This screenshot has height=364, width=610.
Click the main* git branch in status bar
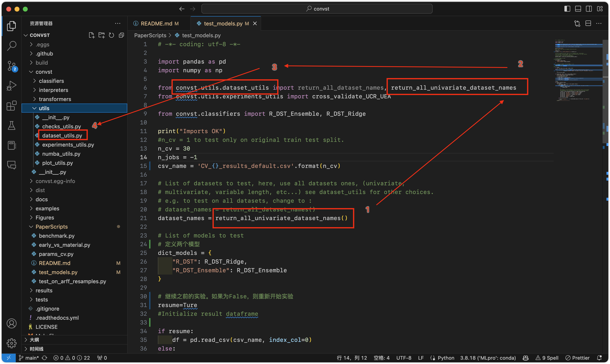29,358
